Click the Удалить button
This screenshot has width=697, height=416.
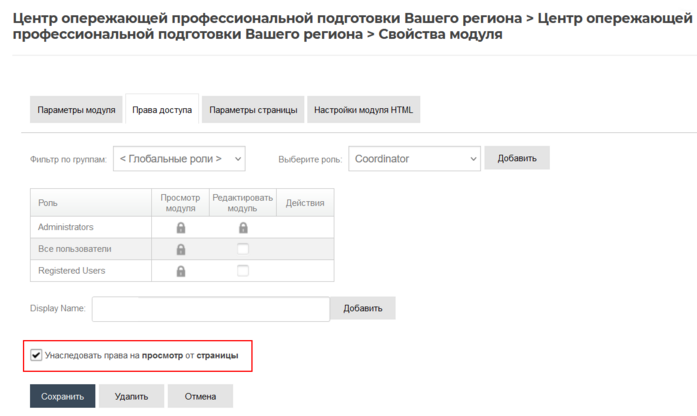click(x=131, y=397)
